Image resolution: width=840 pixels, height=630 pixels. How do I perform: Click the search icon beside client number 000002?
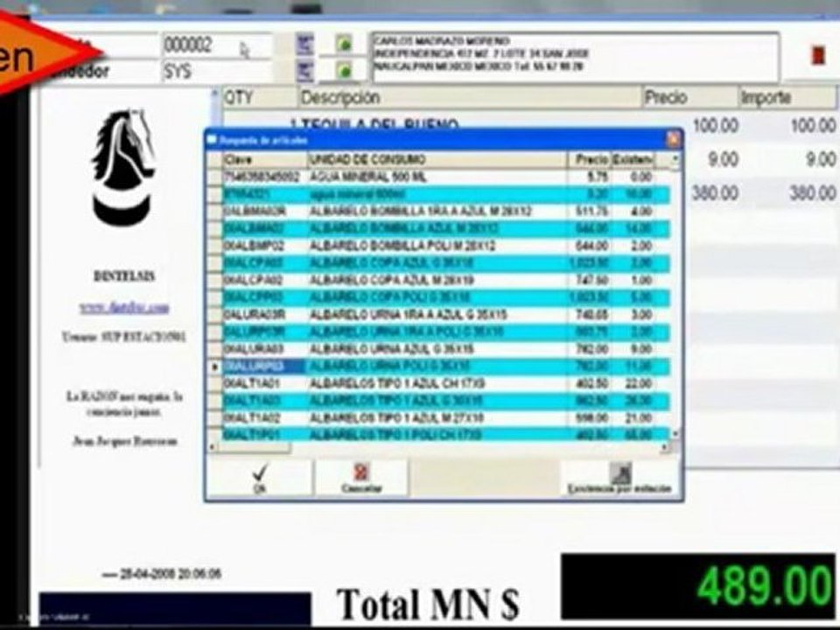pyautogui.click(x=304, y=44)
